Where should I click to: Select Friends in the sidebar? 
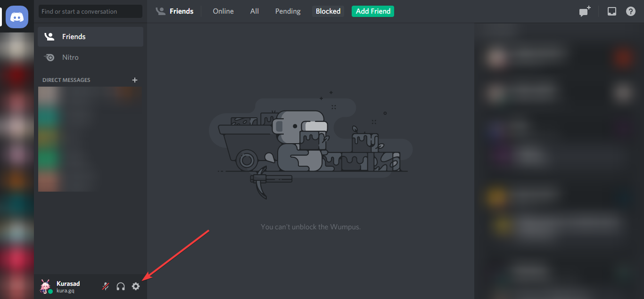[x=91, y=37]
